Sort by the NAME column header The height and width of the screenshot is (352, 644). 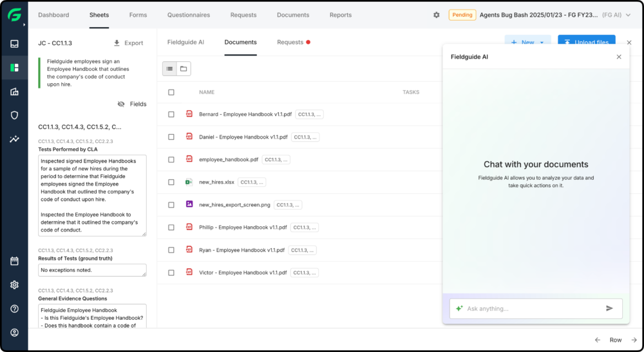point(207,92)
